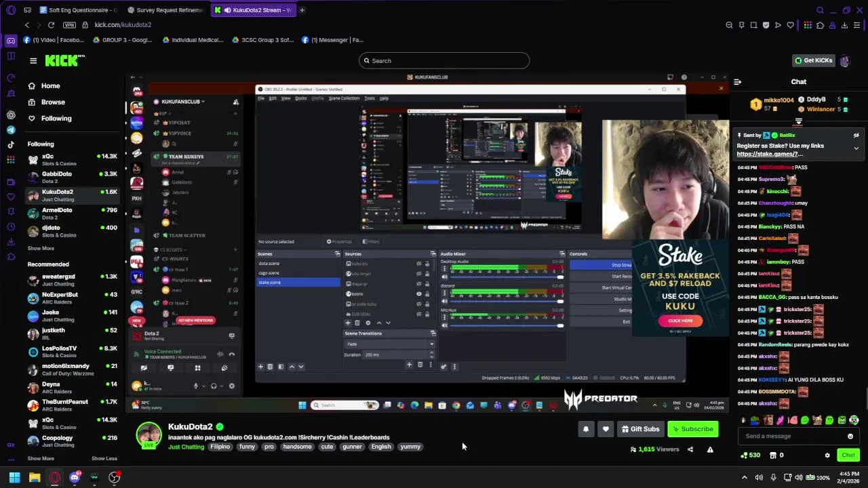Open xQc channel under Following
868x488 pixels.
pos(73,160)
